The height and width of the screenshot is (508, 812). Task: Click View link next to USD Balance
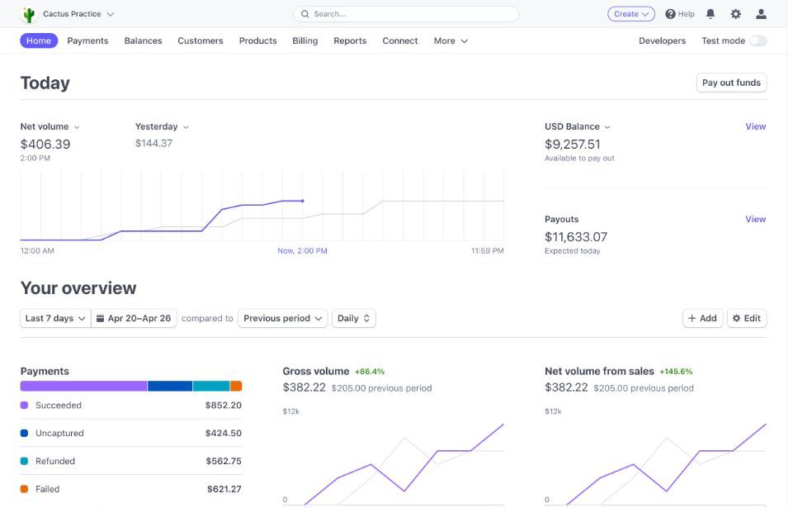point(755,126)
